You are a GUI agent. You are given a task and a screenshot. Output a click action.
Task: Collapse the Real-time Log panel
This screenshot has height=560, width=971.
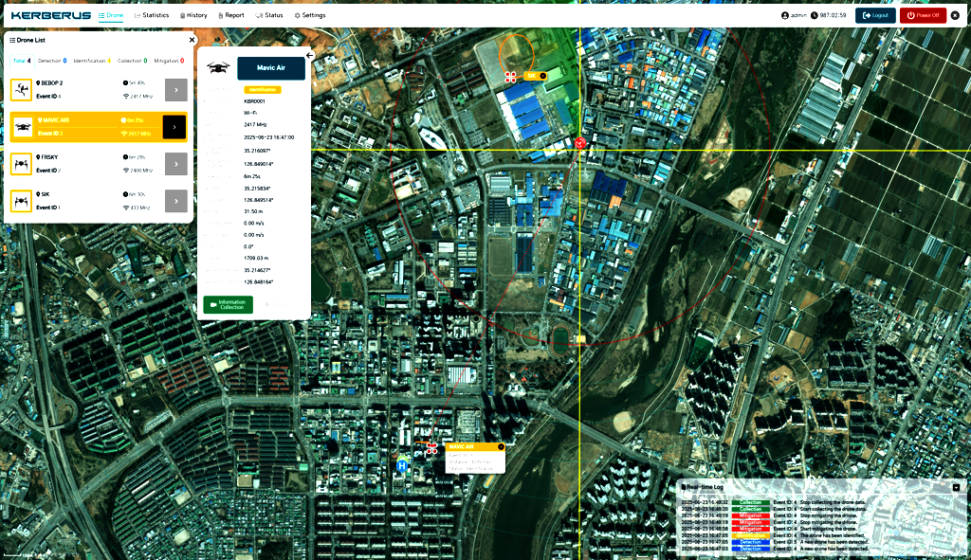coord(956,487)
